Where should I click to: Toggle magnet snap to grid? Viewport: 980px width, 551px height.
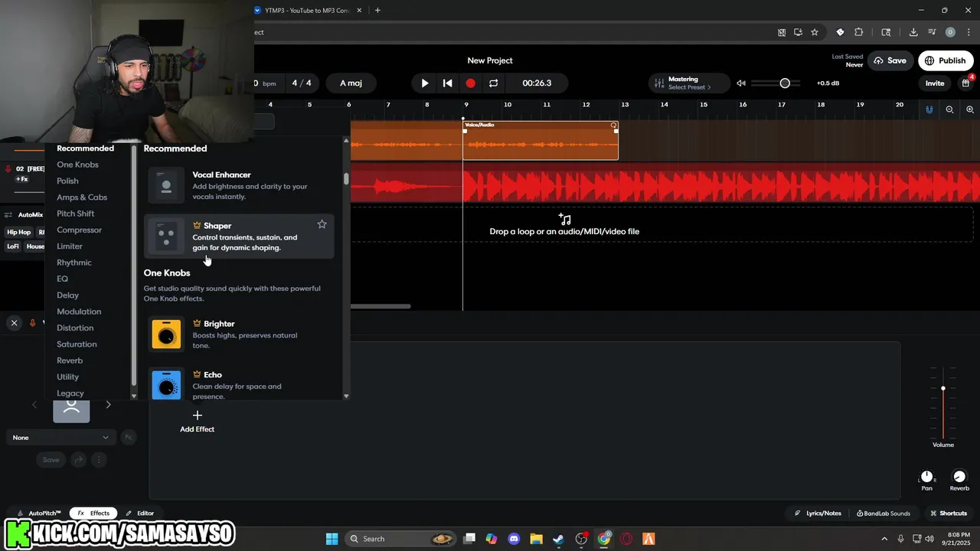929,109
